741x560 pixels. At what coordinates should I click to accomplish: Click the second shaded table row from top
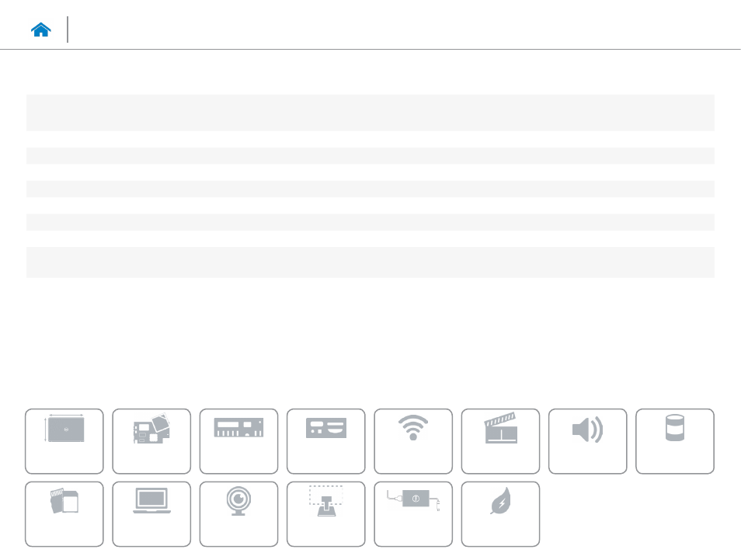coord(370,155)
